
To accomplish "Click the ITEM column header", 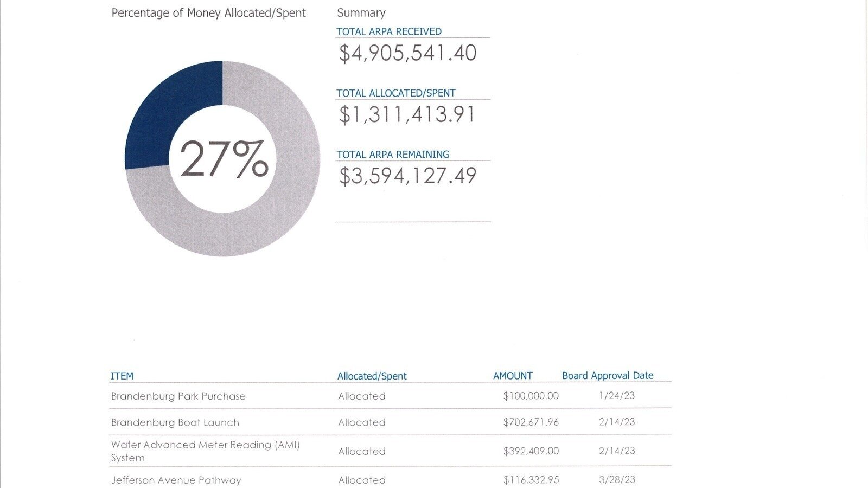I will pos(122,376).
